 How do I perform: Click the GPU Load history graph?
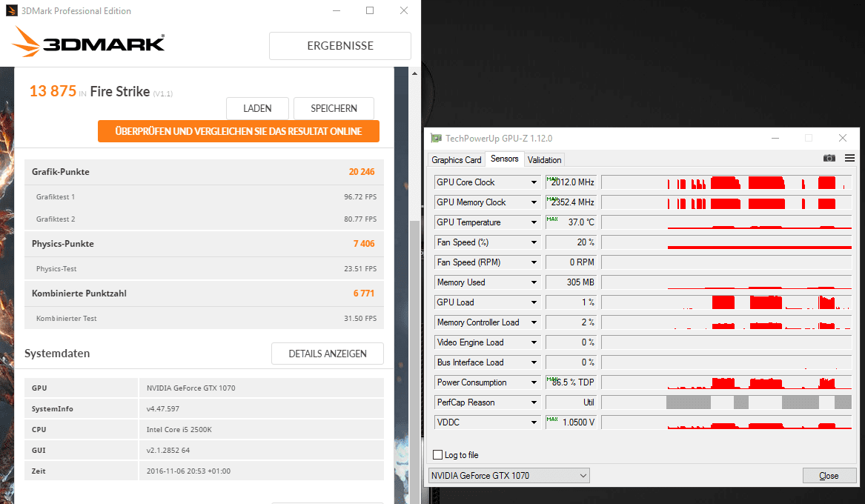tap(726, 302)
